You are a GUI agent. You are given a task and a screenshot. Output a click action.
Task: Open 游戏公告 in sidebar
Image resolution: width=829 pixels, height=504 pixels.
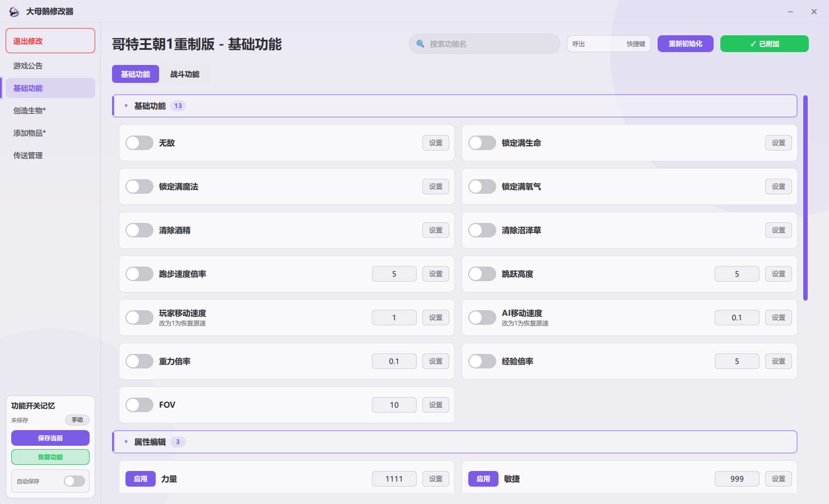click(x=50, y=66)
